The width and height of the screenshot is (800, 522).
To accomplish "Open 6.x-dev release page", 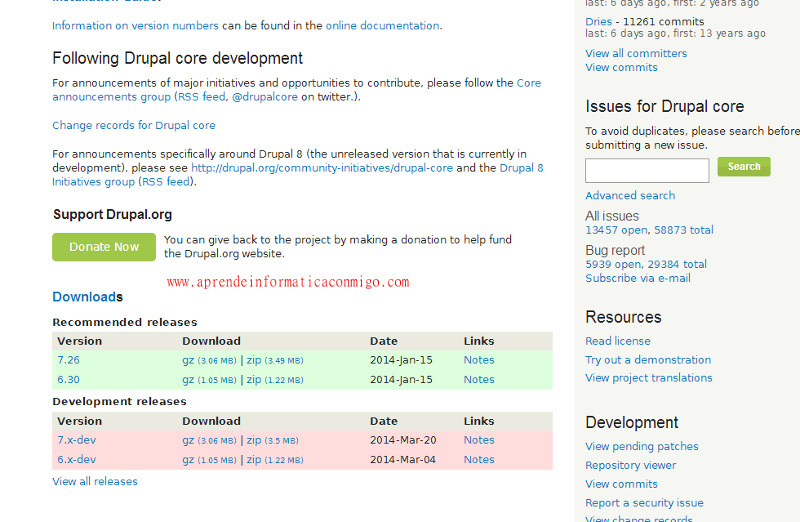I will pos(77,460).
